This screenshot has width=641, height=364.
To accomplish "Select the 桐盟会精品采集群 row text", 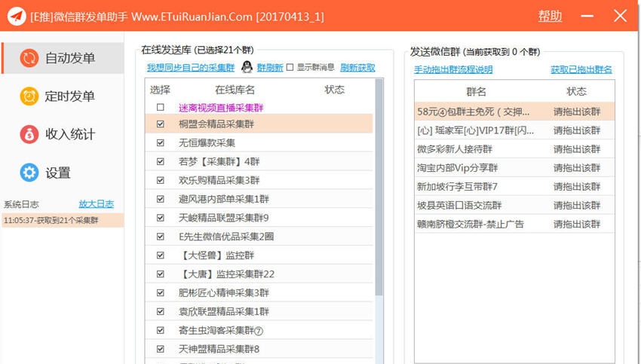I will click(x=216, y=124).
